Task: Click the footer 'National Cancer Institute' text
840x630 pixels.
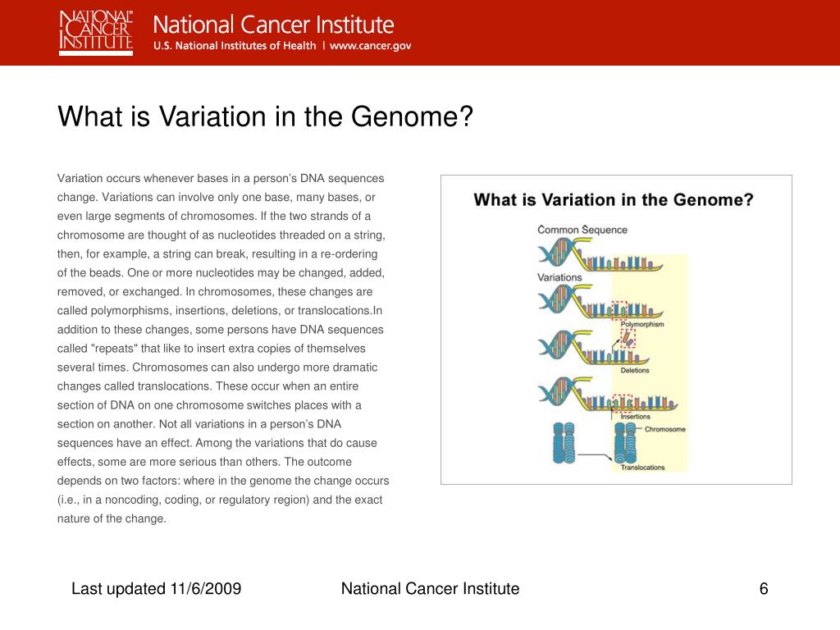Action: (430, 589)
